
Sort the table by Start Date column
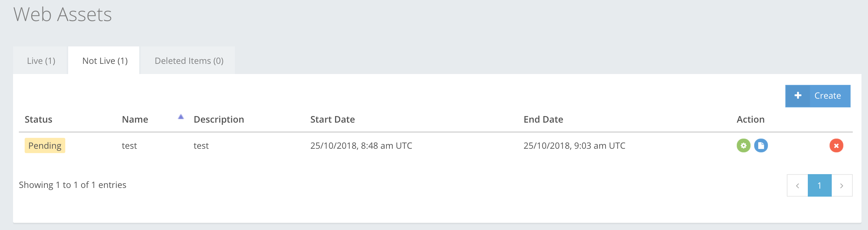(332, 119)
